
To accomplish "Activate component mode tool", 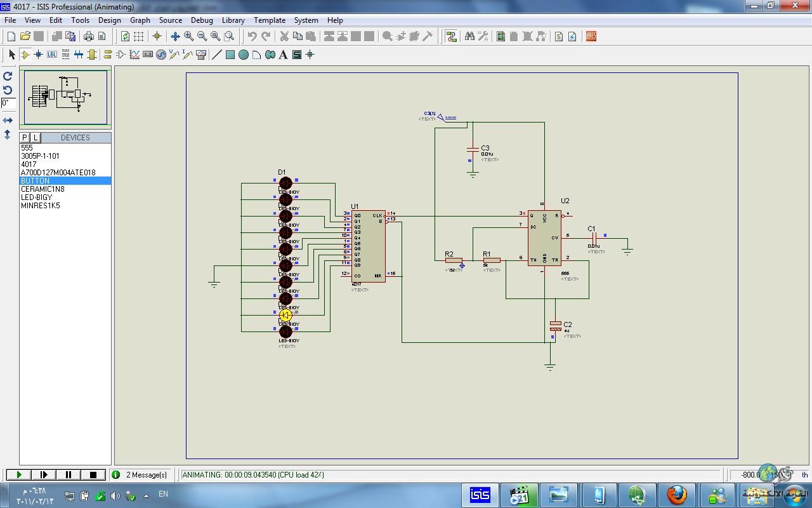I will (25, 55).
